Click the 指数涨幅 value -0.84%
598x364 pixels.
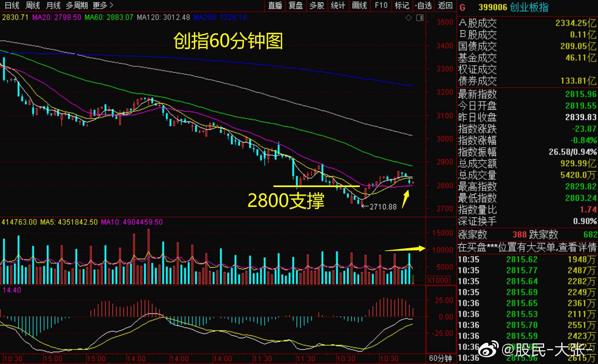(583, 140)
